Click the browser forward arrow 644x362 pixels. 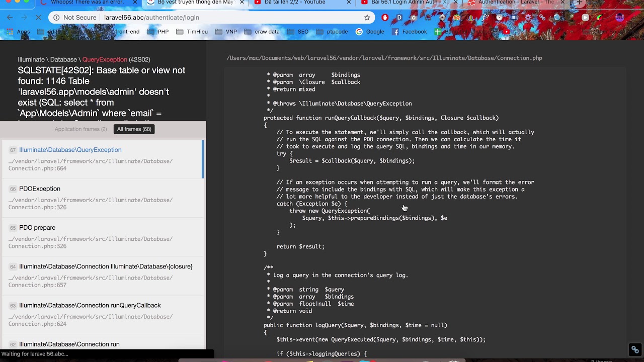(x=25, y=18)
